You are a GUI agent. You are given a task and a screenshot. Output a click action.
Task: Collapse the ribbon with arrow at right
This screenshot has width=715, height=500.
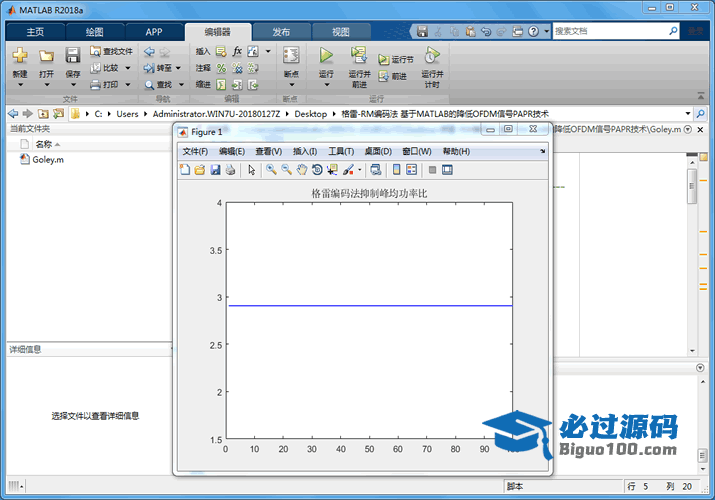[700, 96]
